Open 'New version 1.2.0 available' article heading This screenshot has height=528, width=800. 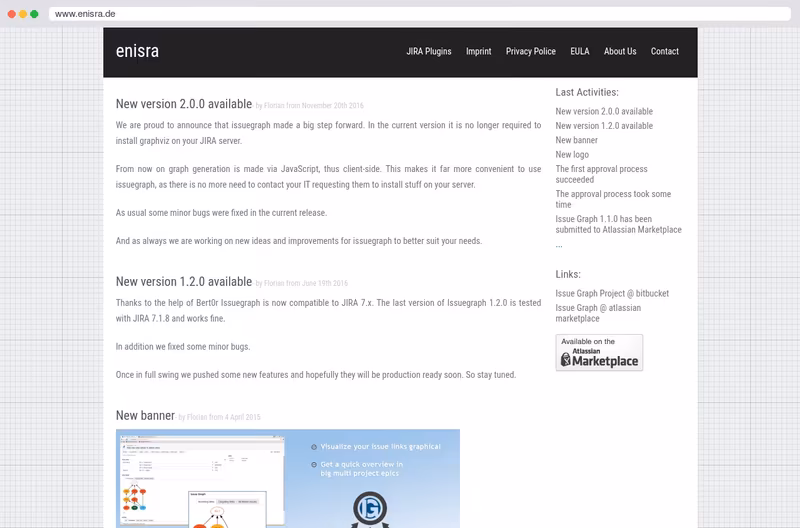[x=184, y=282]
